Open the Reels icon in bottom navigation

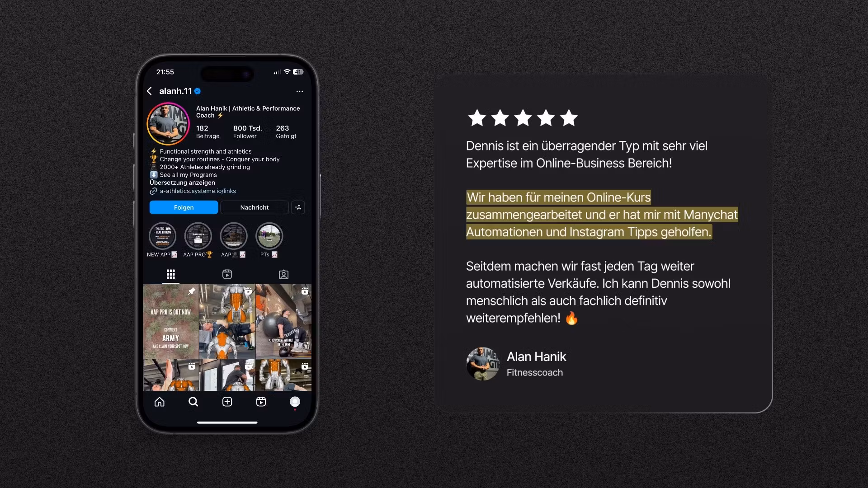pyautogui.click(x=261, y=402)
